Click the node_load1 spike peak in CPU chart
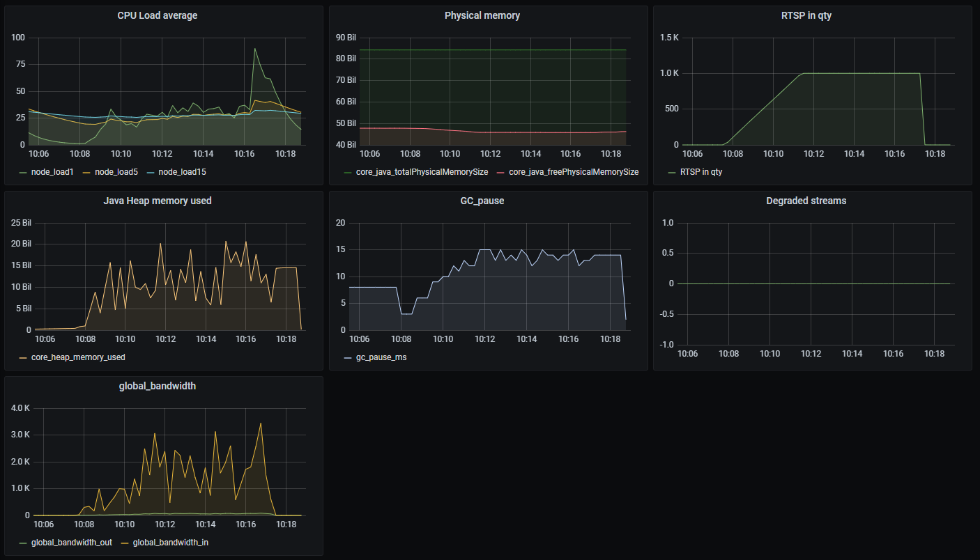 click(x=255, y=49)
